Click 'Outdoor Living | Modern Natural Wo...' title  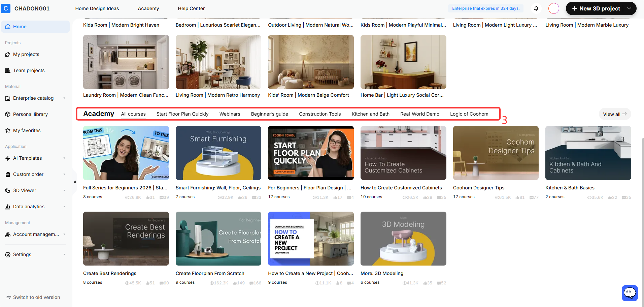311,25
